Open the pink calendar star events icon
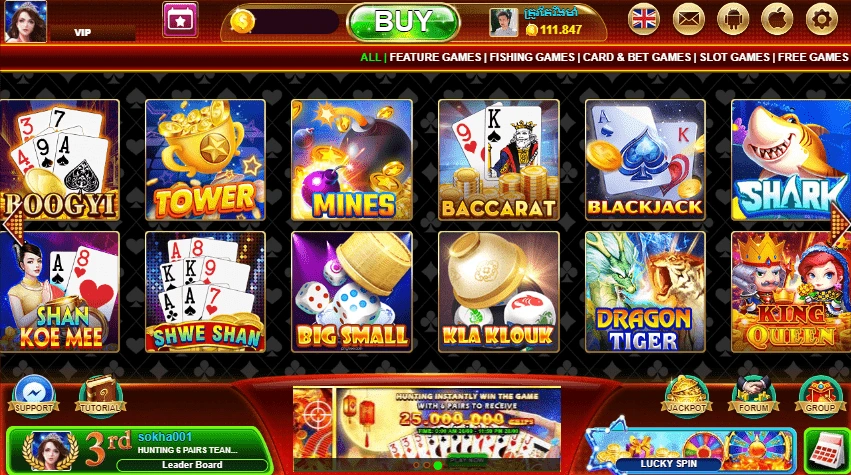Viewport: 851px width, 475px height. (x=180, y=20)
